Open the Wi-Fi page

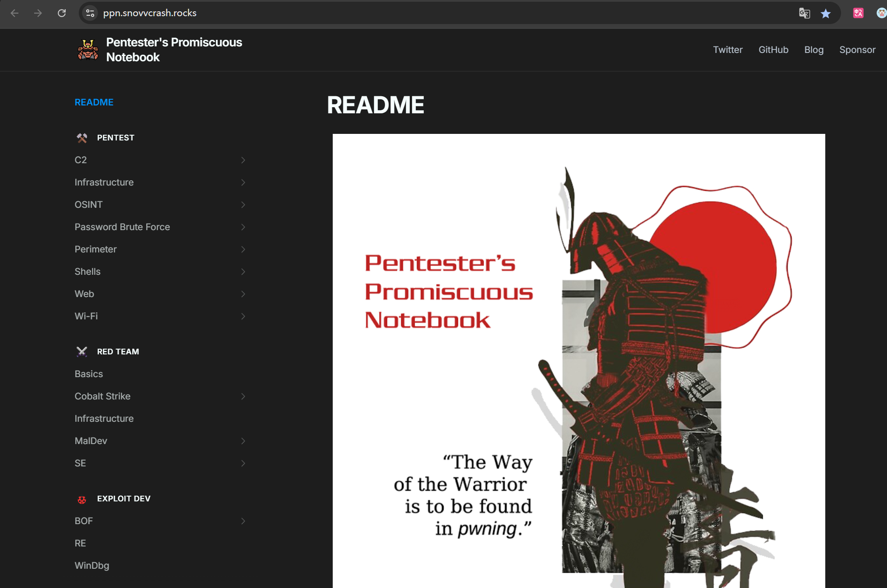point(86,316)
